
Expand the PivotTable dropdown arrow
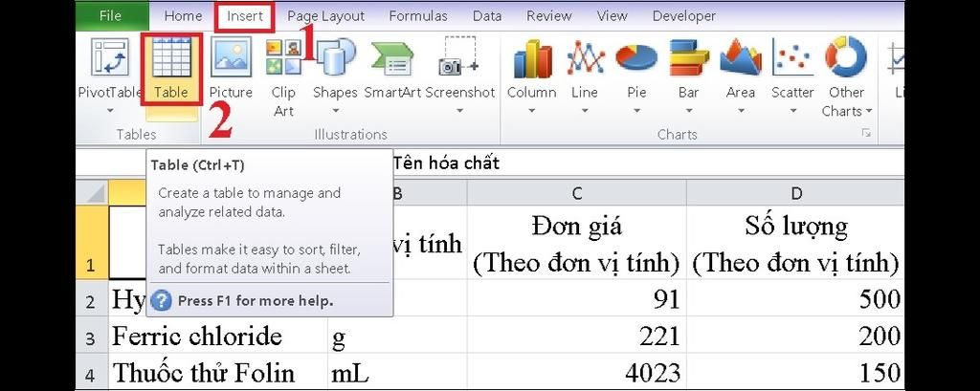[110, 111]
